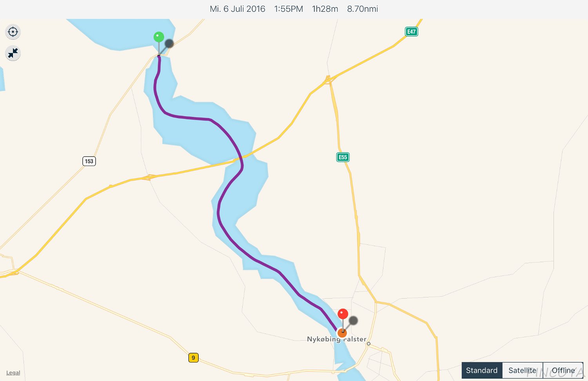Image resolution: width=588 pixels, height=381 pixels.
Task: Click the E55 highway shield
Action: pyautogui.click(x=343, y=157)
